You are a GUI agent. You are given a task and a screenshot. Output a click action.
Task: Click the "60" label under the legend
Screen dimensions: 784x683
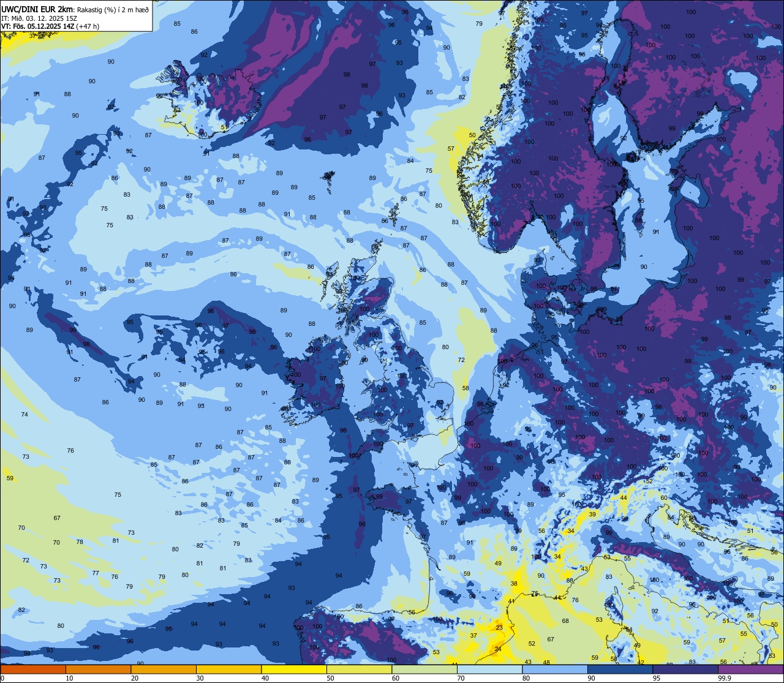(396, 678)
